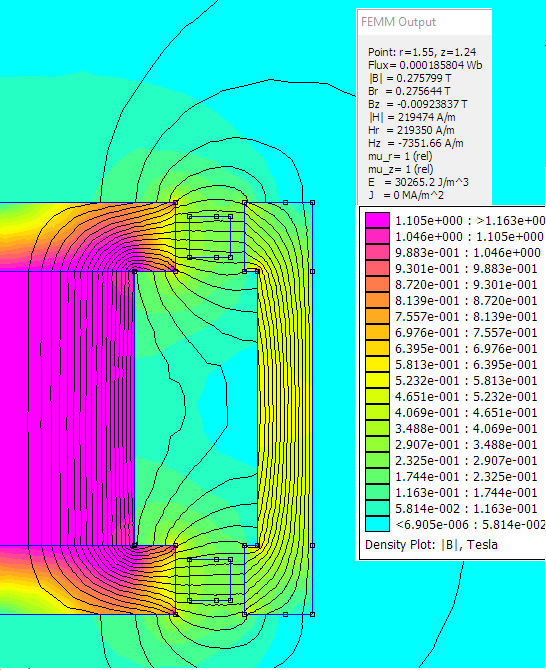Select the E = 30265.2 J/m^3 line

pyautogui.click(x=418, y=182)
